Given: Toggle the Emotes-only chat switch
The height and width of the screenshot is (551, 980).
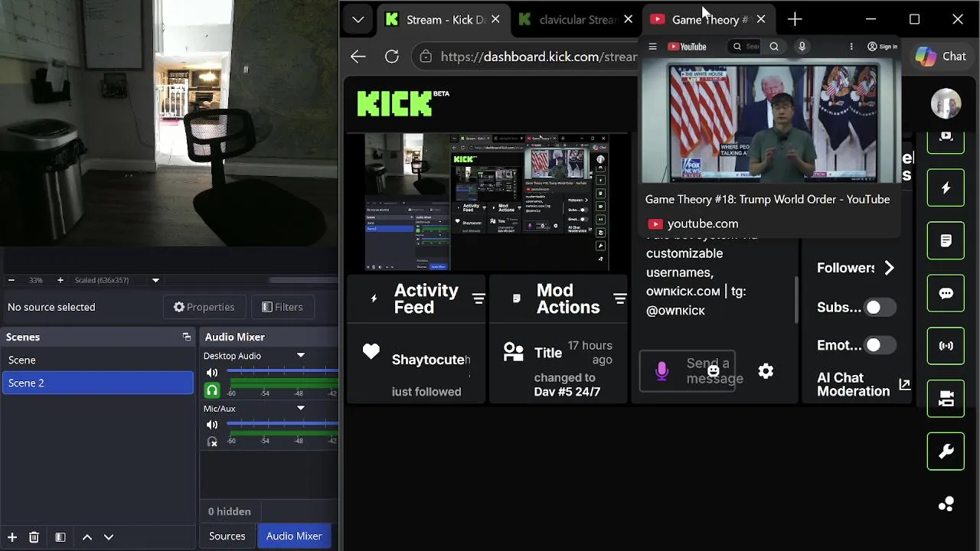Looking at the screenshot, I should click(x=879, y=345).
